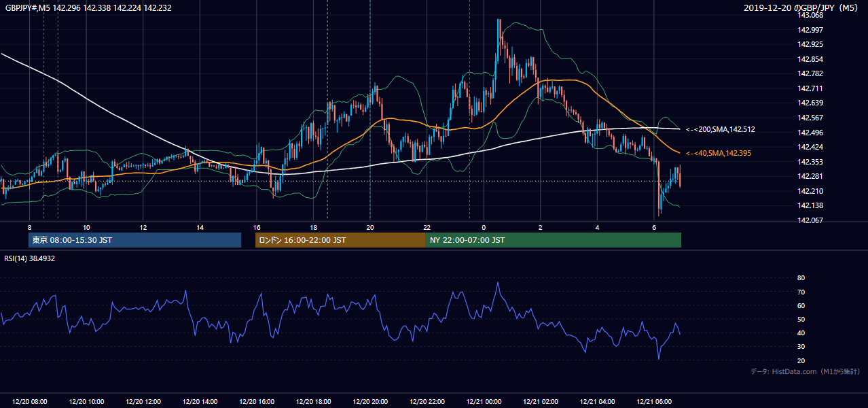Click the 12/20 14:00 date label
This screenshot has height=408, width=868.
point(200,402)
